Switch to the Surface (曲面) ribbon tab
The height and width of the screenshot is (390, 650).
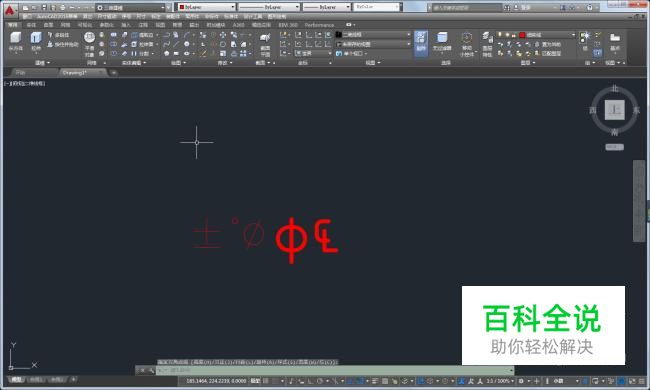coord(48,25)
